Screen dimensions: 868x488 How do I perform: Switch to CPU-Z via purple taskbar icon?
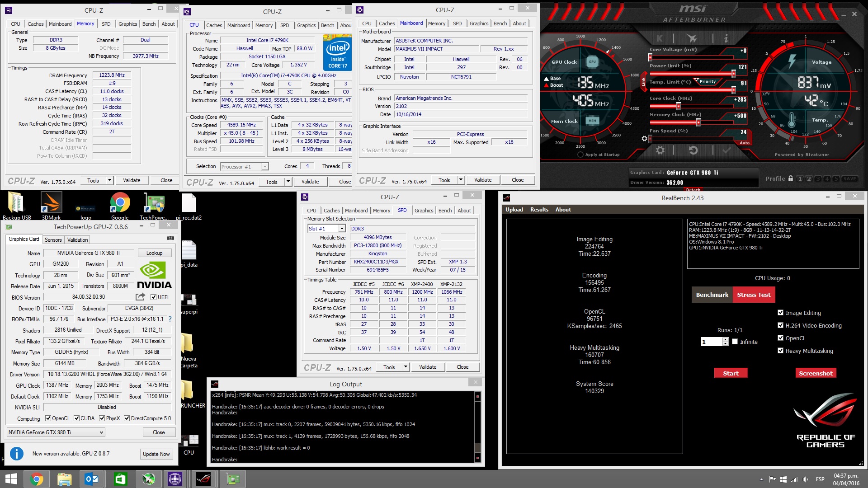click(175, 479)
